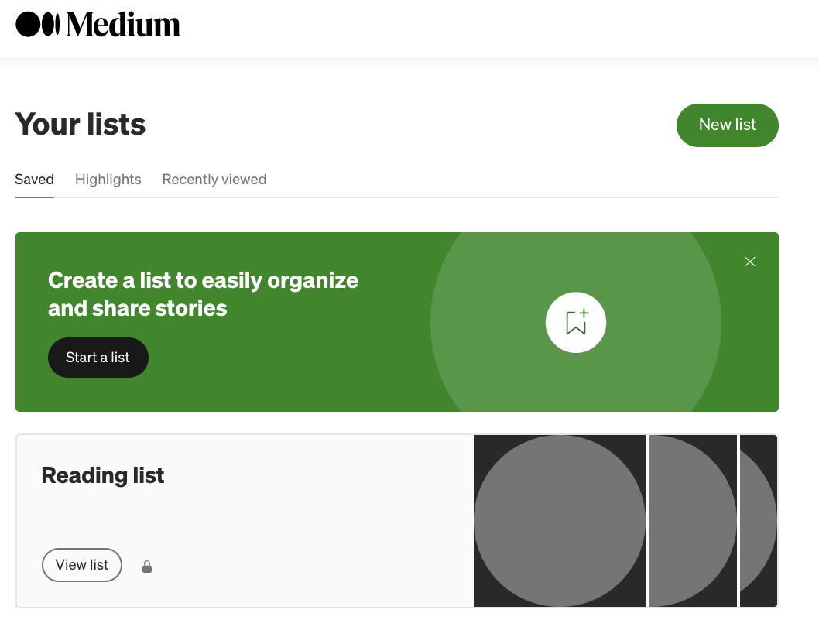Click the Medium logo circles icon

click(38, 25)
